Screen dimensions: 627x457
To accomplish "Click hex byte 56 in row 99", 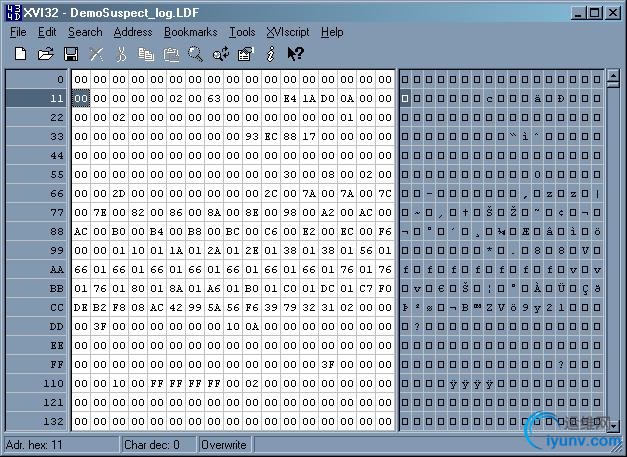I will click(366, 250).
